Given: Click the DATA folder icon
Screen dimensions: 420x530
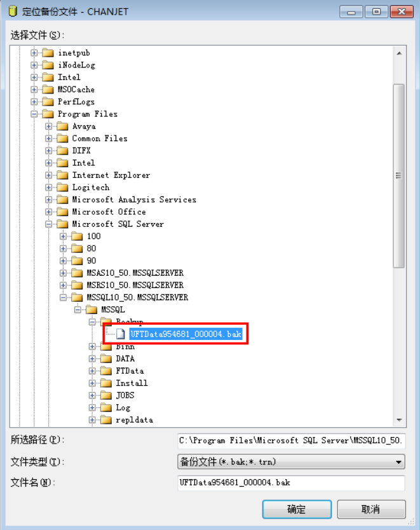Looking at the screenshot, I should pos(106,358).
